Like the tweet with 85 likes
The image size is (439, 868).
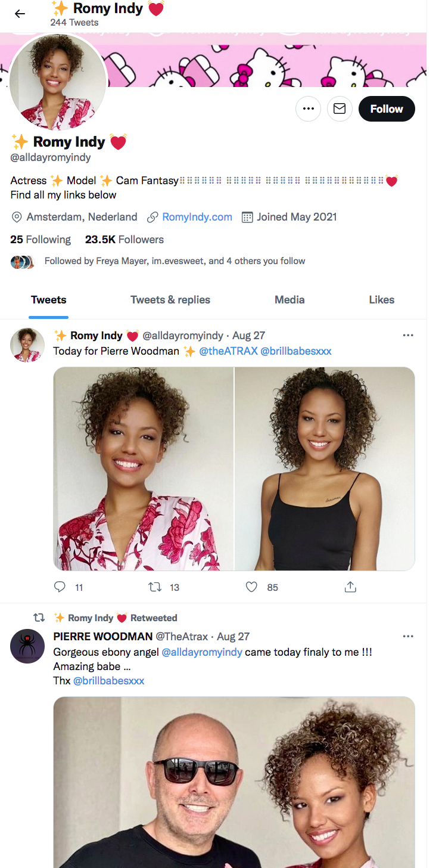click(251, 587)
